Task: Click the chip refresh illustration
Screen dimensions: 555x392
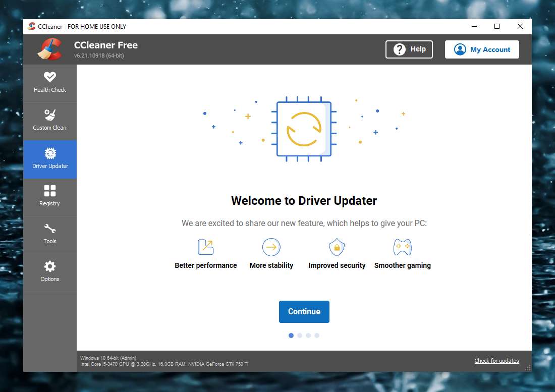Action: point(304,129)
